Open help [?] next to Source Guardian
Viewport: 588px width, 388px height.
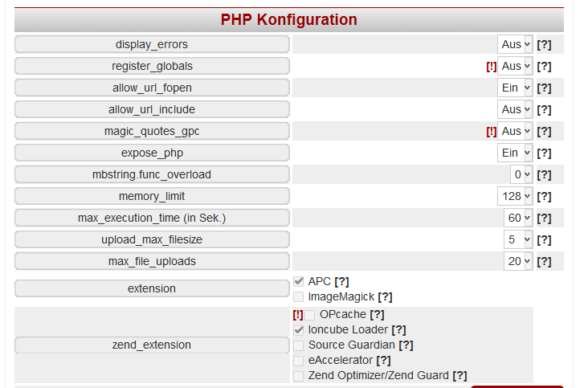tap(406, 345)
